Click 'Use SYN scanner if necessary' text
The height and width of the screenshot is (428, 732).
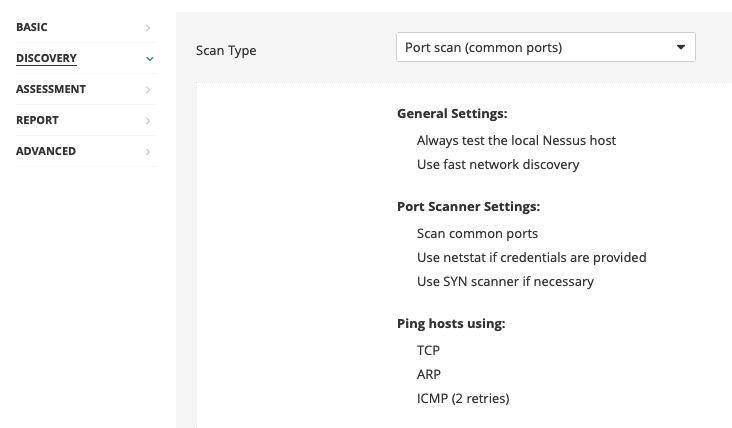505,281
